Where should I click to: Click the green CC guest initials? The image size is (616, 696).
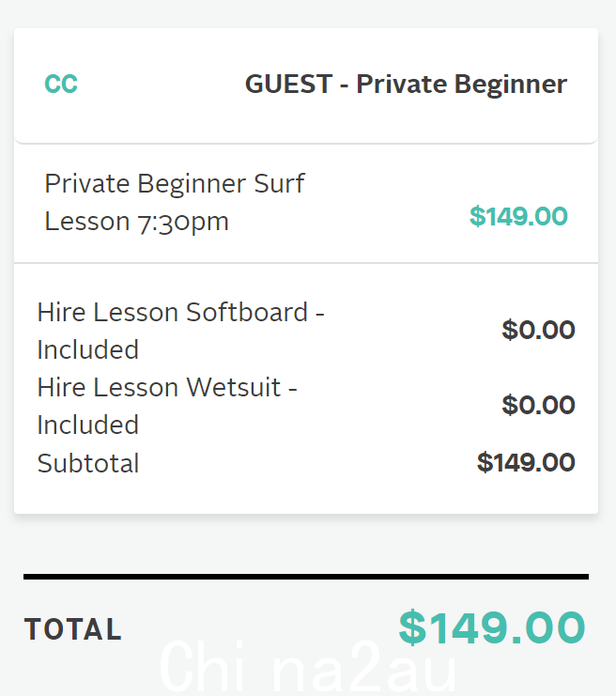point(61,84)
